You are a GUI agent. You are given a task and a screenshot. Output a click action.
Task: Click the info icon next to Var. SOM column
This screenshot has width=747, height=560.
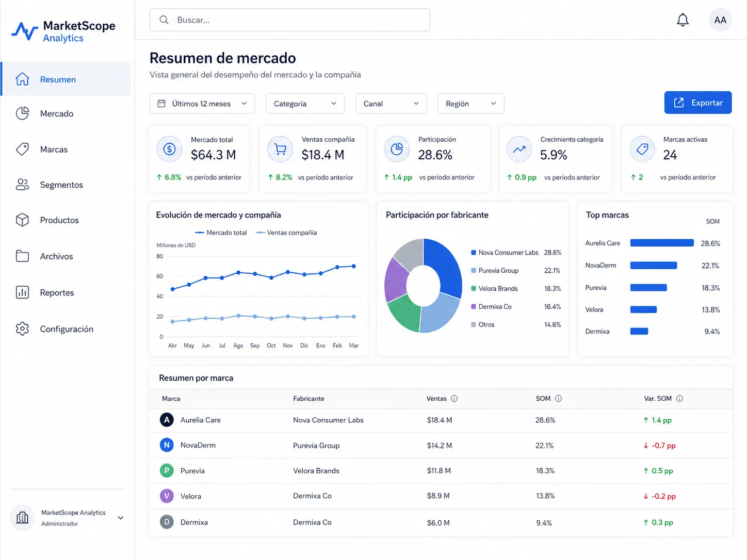pos(679,399)
